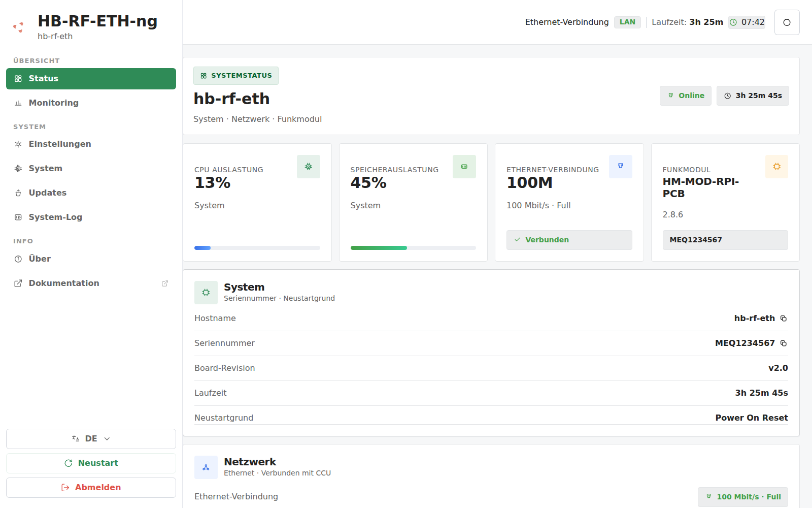The height and width of the screenshot is (508, 812).
Task: Click the Über info icon in sidebar
Action: tap(18, 259)
